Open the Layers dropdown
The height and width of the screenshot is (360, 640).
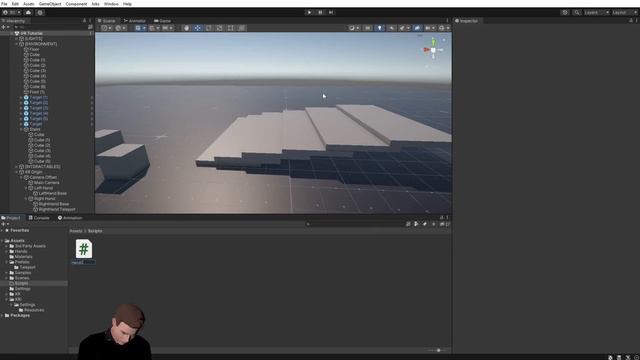[596, 12]
